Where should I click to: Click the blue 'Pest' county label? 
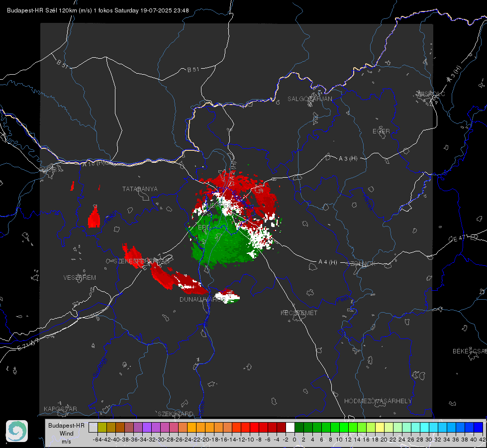coord(342,300)
